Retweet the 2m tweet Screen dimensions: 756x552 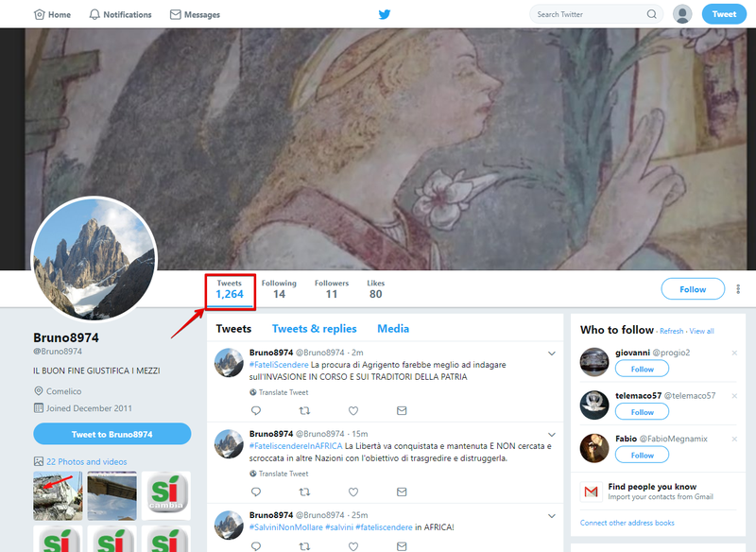(304, 411)
